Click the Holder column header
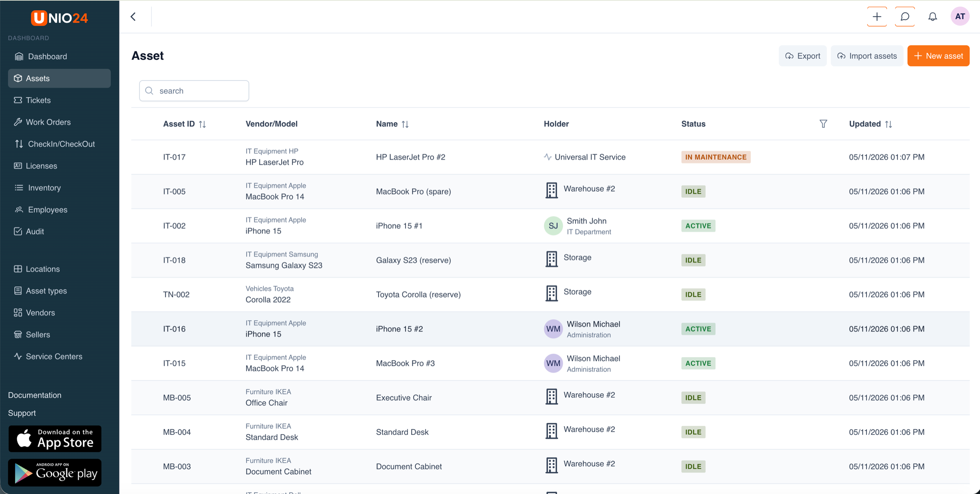980x494 pixels. click(556, 124)
